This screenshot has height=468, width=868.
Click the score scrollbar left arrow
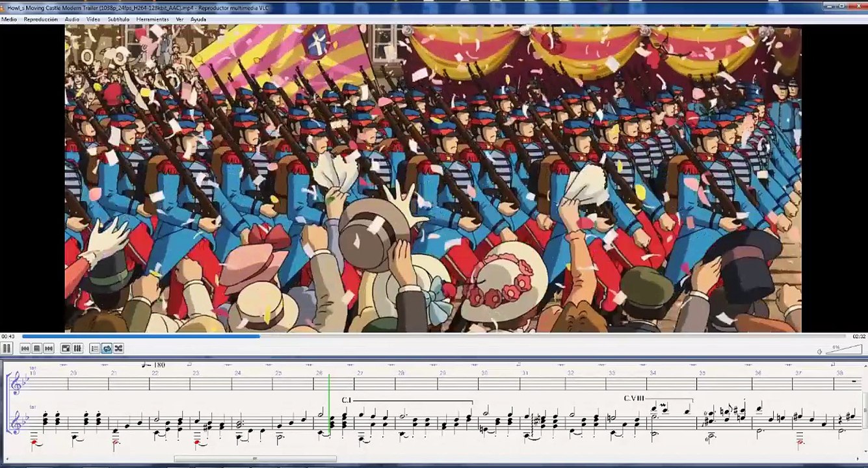click(x=6, y=459)
